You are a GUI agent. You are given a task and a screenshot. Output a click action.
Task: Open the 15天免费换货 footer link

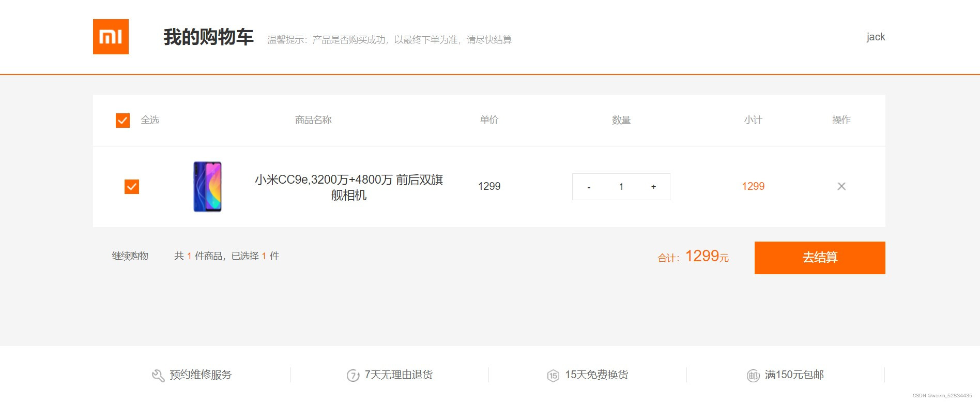(x=596, y=375)
